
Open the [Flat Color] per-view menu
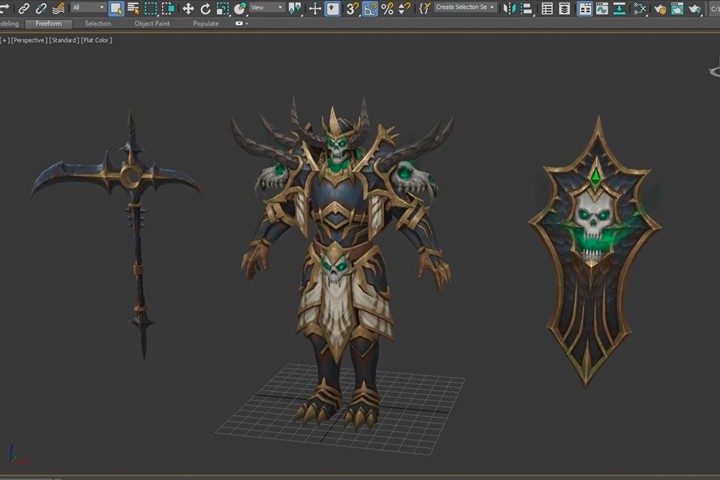[96, 40]
